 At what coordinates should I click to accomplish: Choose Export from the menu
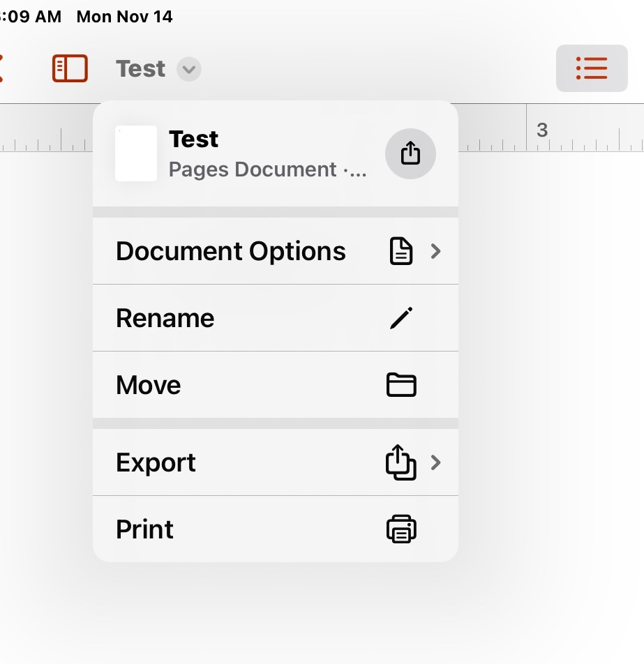coord(156,462)
